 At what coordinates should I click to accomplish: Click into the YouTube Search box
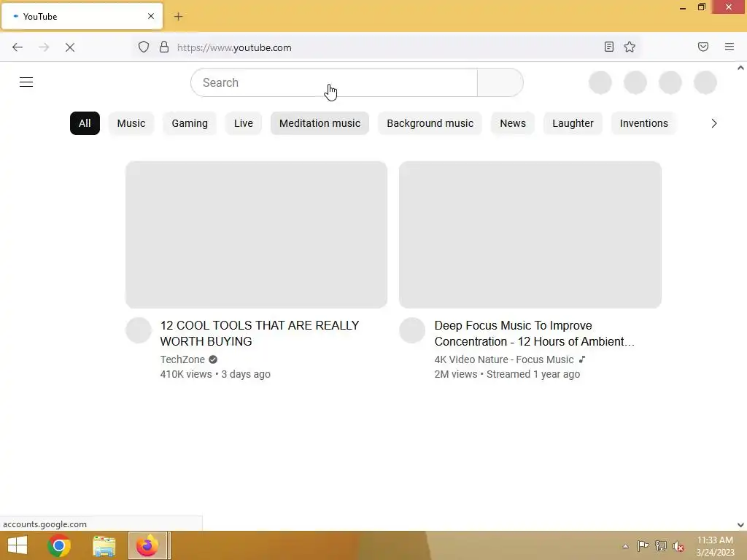(334, 82)
